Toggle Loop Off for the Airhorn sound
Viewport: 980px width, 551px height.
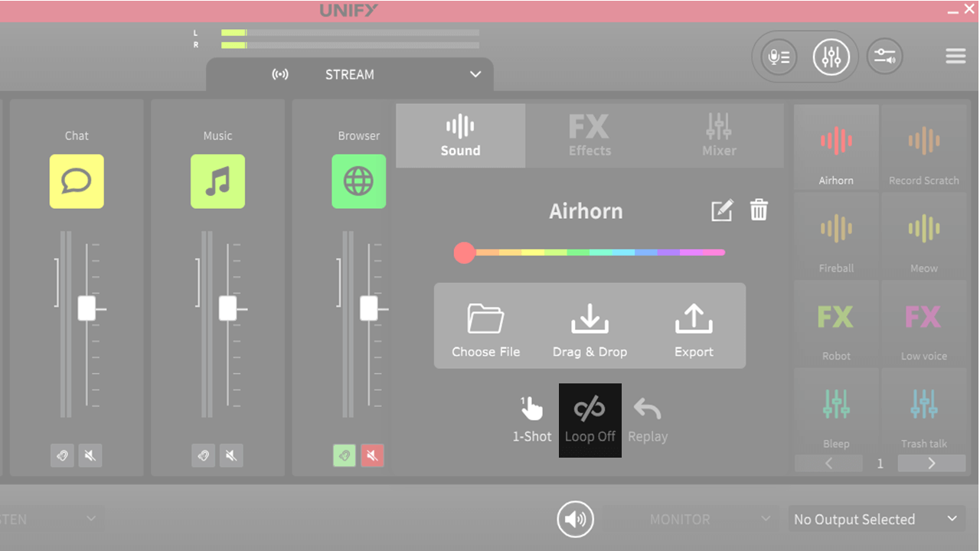(590, 419)
